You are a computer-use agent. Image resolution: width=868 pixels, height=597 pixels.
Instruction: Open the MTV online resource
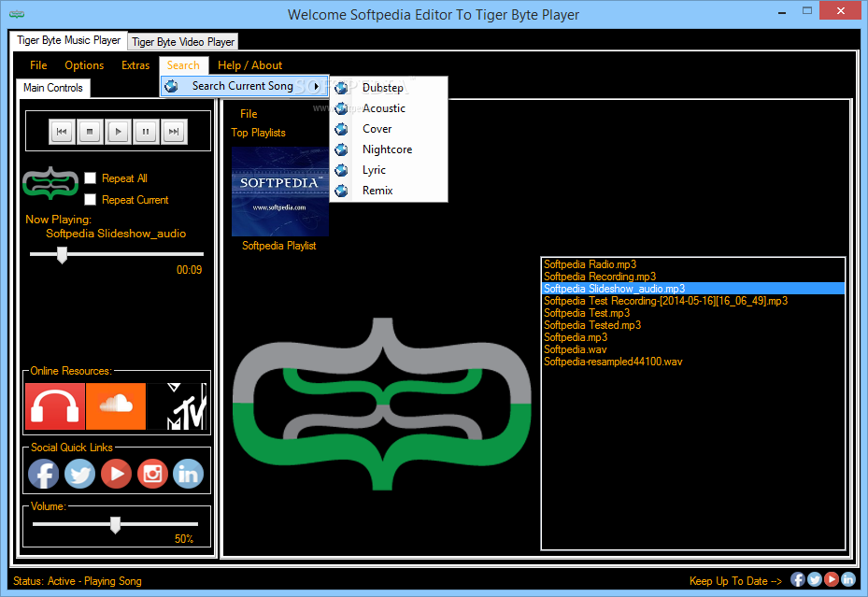pyautogui.click(x=178, y=406)
